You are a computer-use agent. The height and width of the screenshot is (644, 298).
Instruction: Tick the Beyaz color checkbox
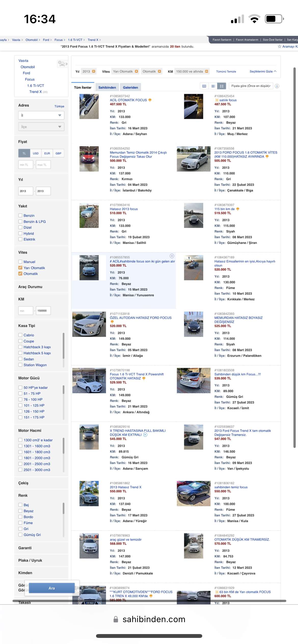pos(20,511)
